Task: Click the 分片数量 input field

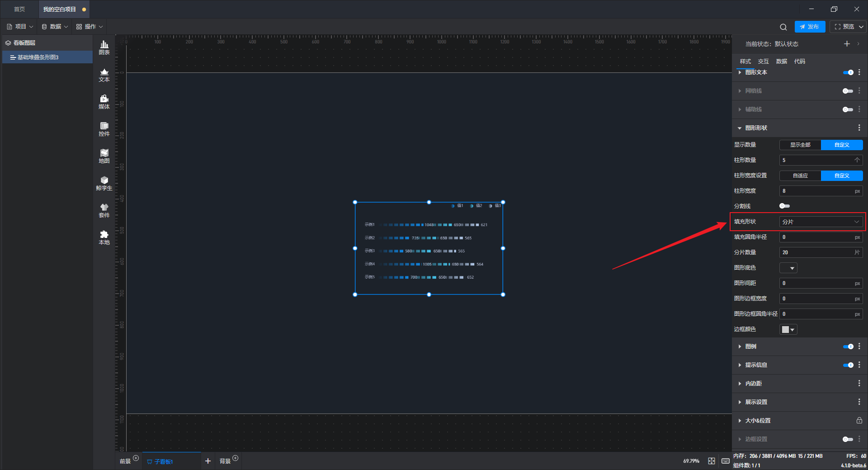Action: point(821,252)
